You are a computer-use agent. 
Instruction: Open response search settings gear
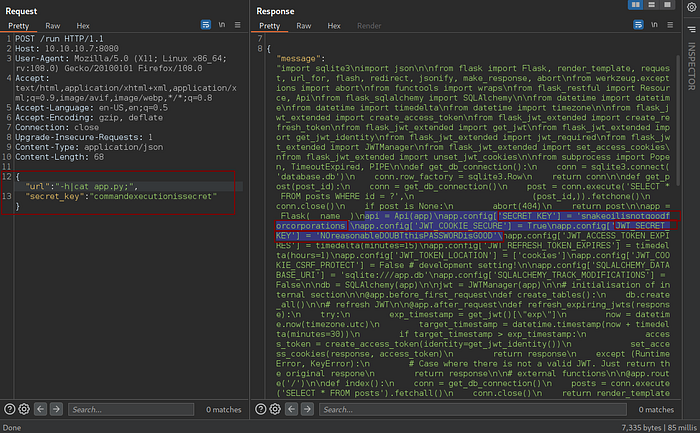coord(277,409)
